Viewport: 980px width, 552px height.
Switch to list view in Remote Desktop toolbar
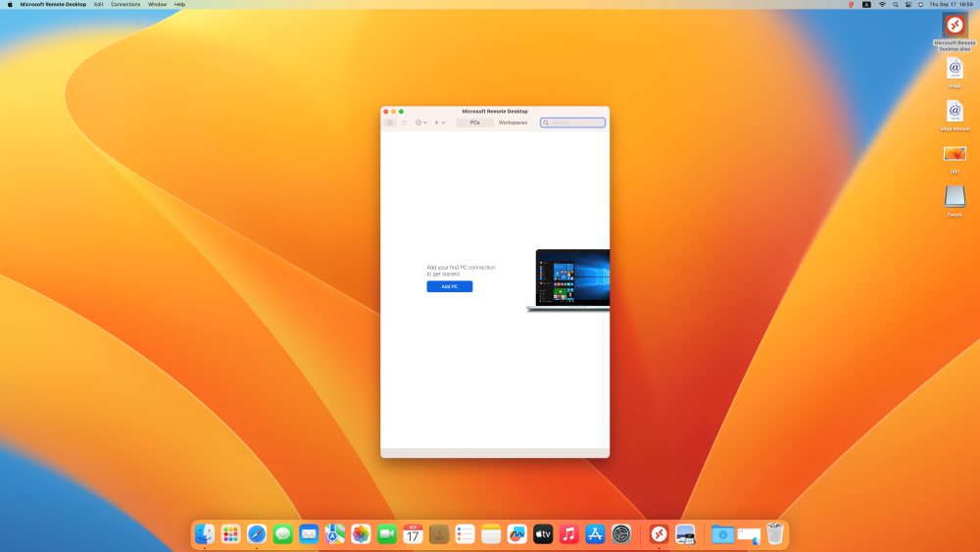[405, 123]
